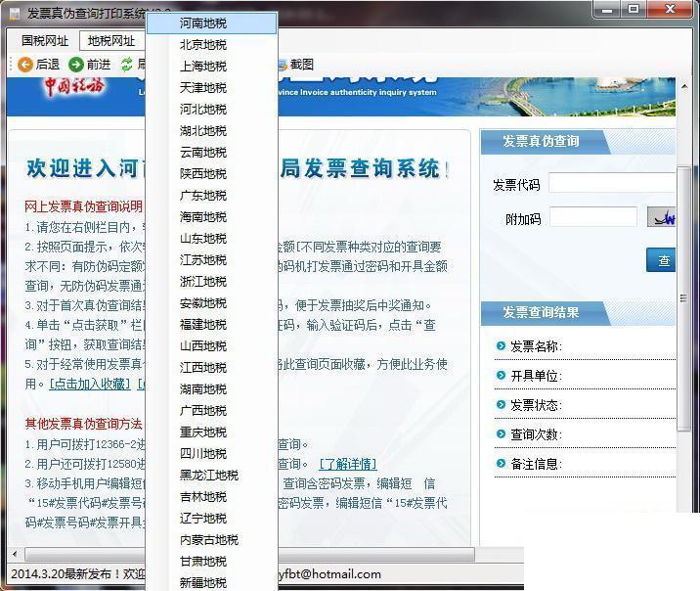The height and width of the screenshot is (591, 700).
Task: Click the Screenshot (截图) toolbar button
Action: 296,65
